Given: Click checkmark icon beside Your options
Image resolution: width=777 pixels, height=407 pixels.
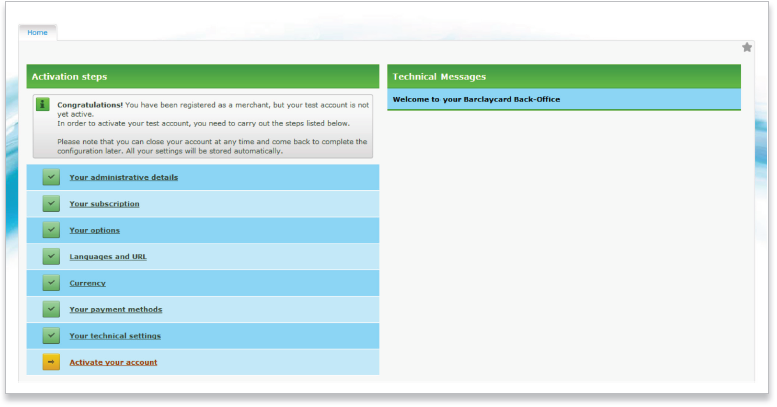Looking at the screenshot, I should tap(51, 230).
